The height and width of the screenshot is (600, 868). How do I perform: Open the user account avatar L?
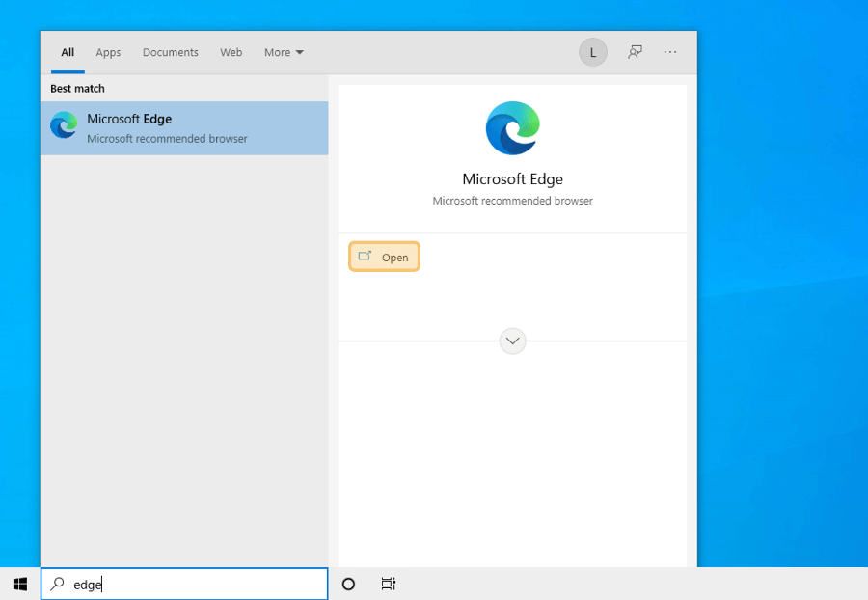[x=593, y=53]
